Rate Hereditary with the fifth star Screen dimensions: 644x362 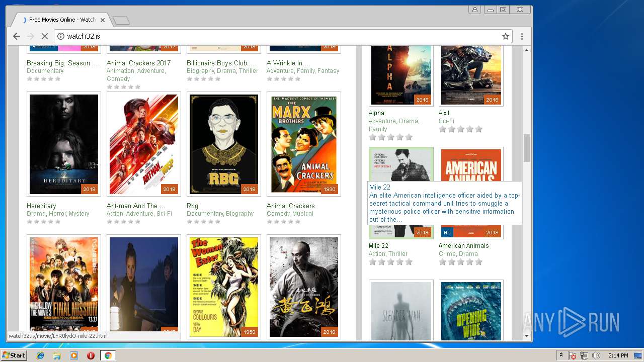(58, 222)
